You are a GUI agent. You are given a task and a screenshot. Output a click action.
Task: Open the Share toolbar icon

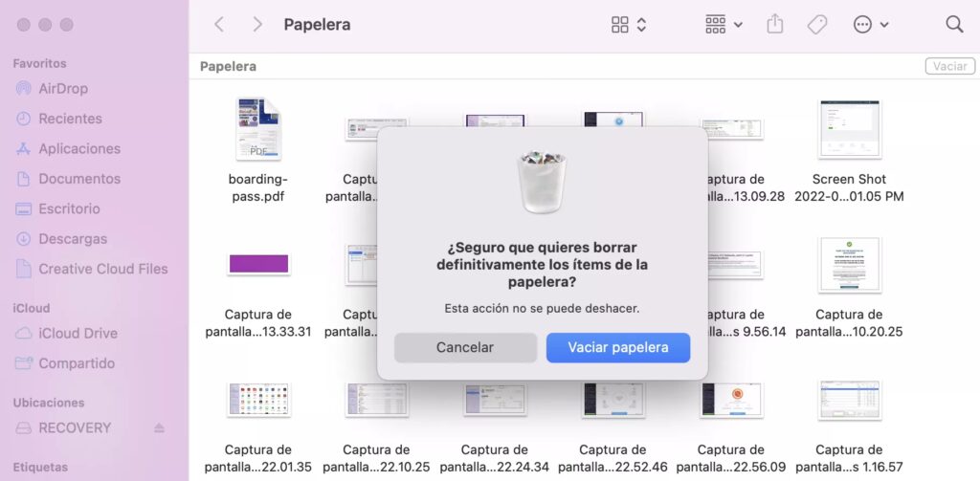tap(774, 25)
